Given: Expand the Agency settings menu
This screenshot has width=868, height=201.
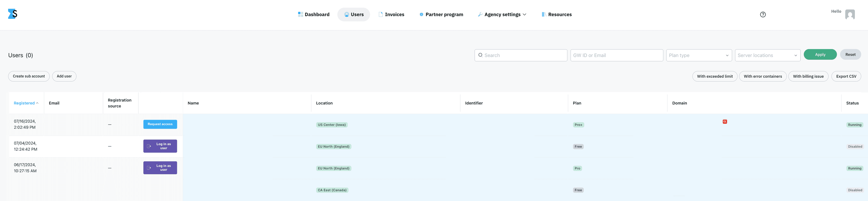Looking at the screenshot, I should click(x=502, y=14).
